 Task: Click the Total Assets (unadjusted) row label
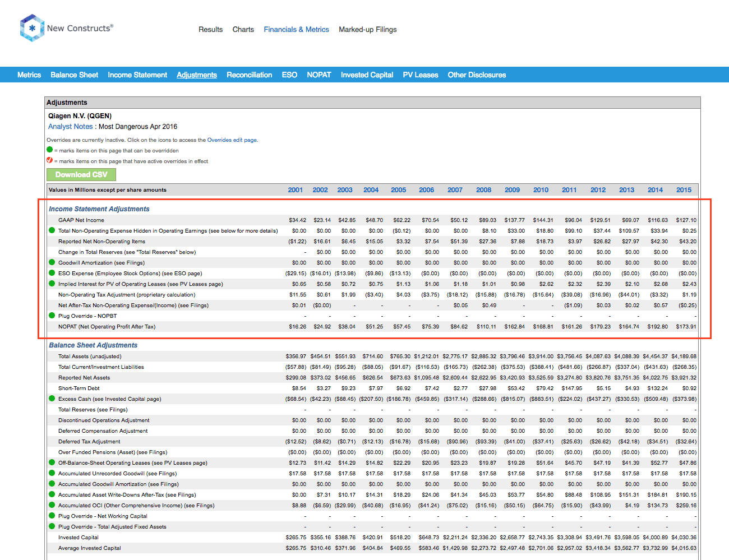tap(90, 357)
